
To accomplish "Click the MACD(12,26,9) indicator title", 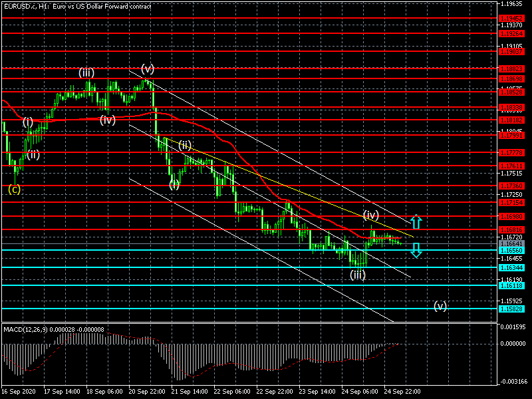I will [x=26, y=329].
